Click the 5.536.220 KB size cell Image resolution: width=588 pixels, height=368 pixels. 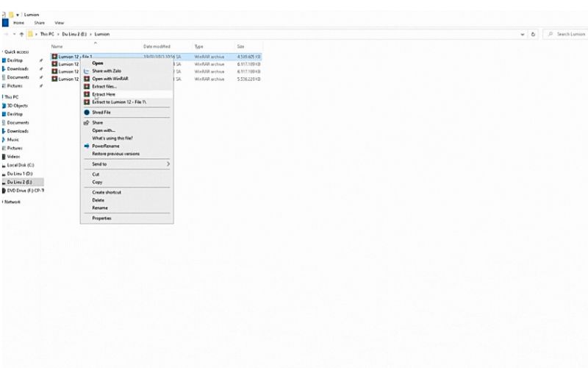(248, 79)
